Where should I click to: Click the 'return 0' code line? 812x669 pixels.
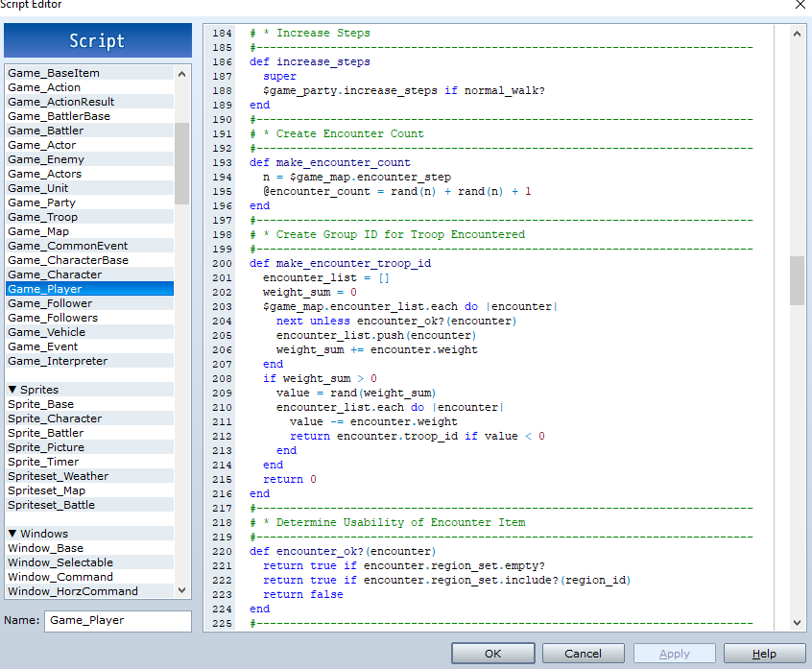click(290, 480)
